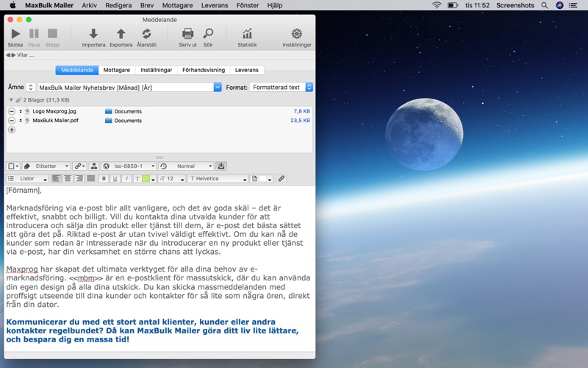Align text left

point(57,179)
